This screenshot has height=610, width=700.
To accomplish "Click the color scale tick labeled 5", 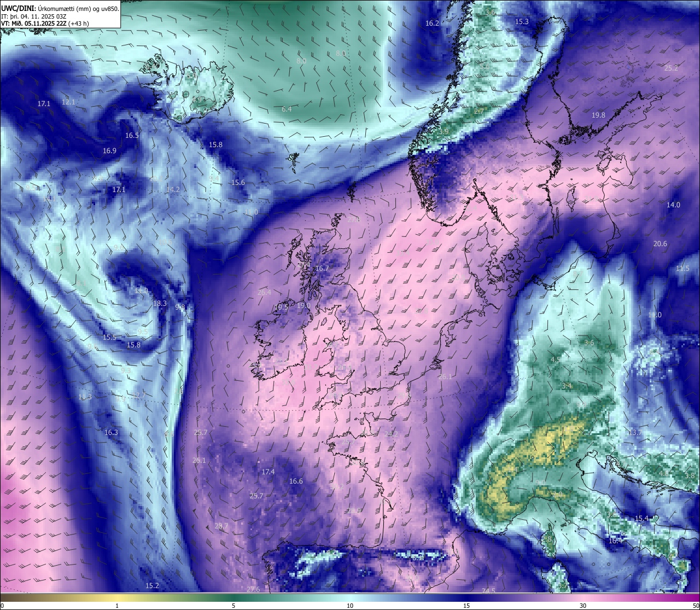I will click(234, 606).
